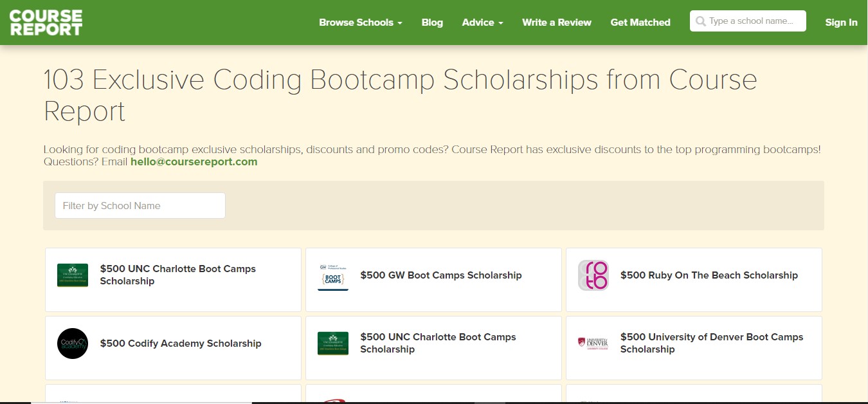The height and width of the screenshot is (404, 868).
Task: Open the $500 GW Boot Camps Scholarship link
Action: (441, 275)
